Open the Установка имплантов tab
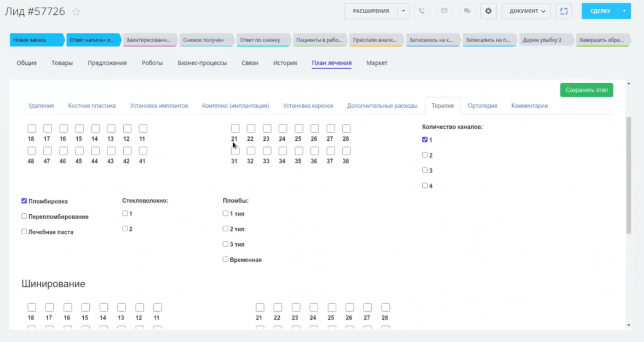The image size is (644, 342). point(159,105)
